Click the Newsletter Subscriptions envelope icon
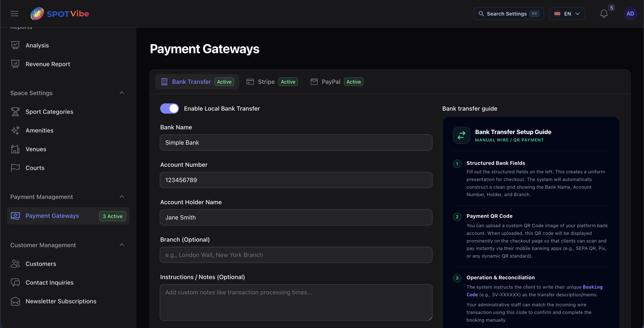The image size is (644, 328). coord(15,301)
